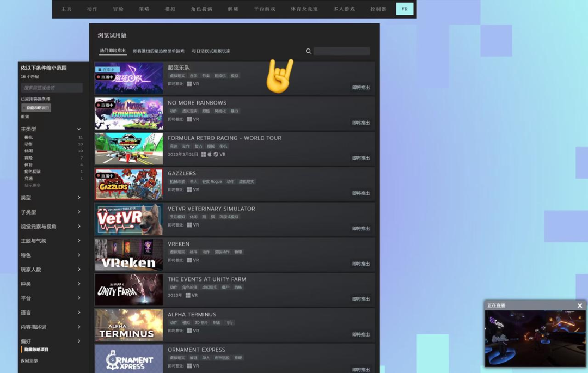Click 显示更多 under 主类型
588x373 pixels.
pyautogui.click(x=33, y=185)
